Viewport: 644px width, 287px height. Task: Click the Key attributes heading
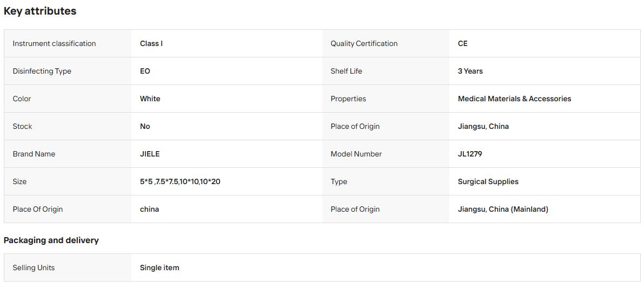(40, 11)
